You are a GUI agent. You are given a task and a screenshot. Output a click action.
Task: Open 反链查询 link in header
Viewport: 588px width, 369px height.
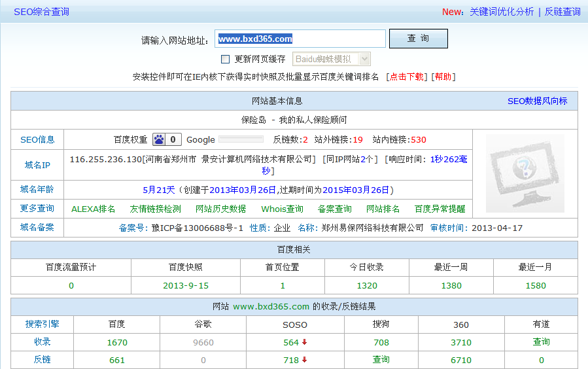562,12
